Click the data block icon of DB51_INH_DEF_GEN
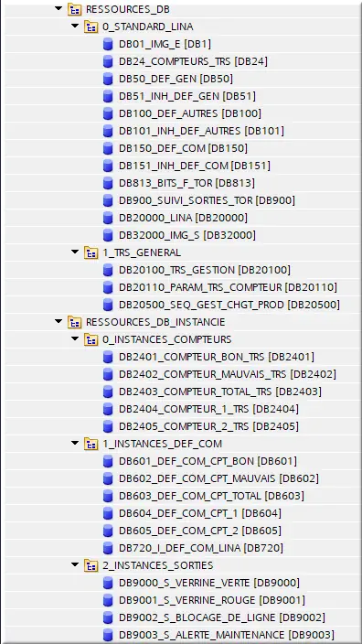The image size is (362, 644). coord(108,96)
